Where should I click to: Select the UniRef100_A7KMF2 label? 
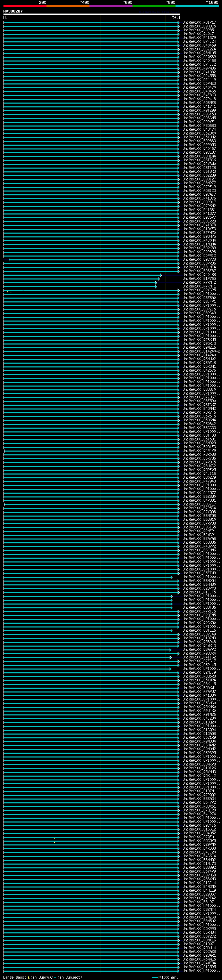pyautogui.click(x=199, y=282)
